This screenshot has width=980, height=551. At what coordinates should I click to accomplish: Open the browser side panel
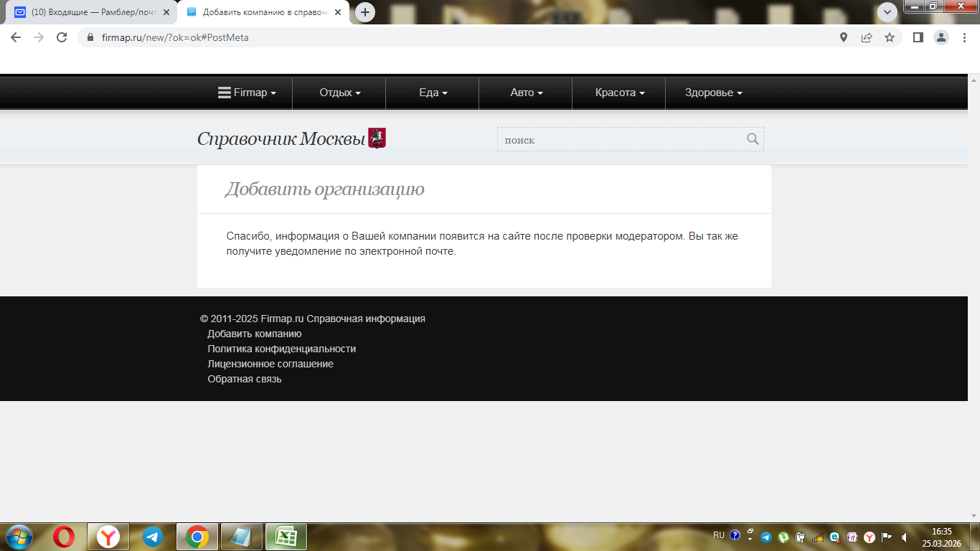click(x=918, y=37)
